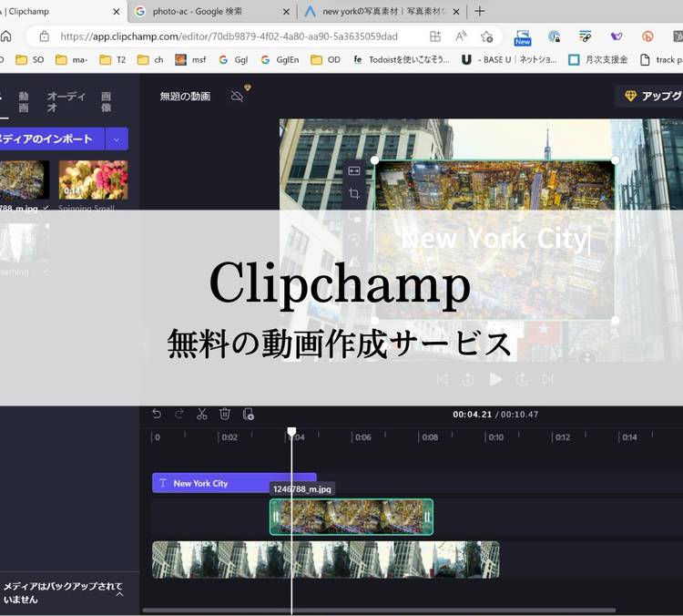Click the メディアのインポート button
Screen dimensions: 683x616
point(51,139)
